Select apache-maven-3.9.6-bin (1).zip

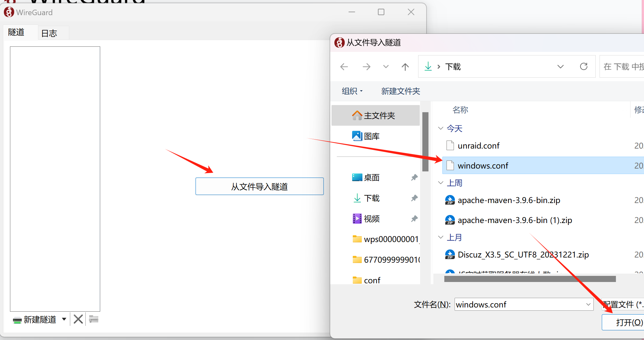click(543, 220)
